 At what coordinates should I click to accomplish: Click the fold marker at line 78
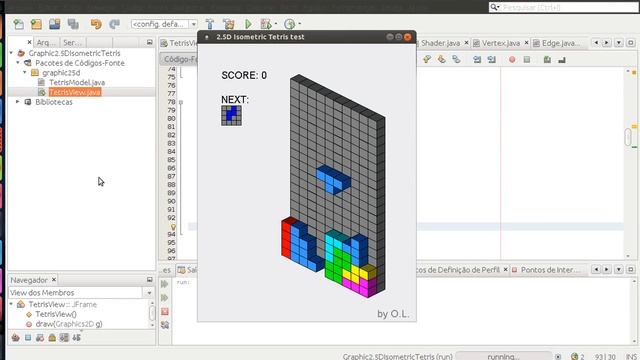(181, 102)
